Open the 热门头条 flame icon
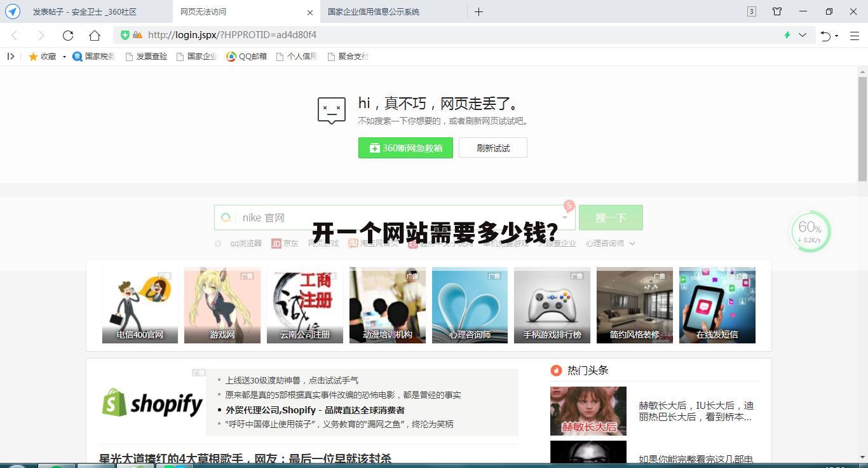868x468 pixels. tap(555, 370)
